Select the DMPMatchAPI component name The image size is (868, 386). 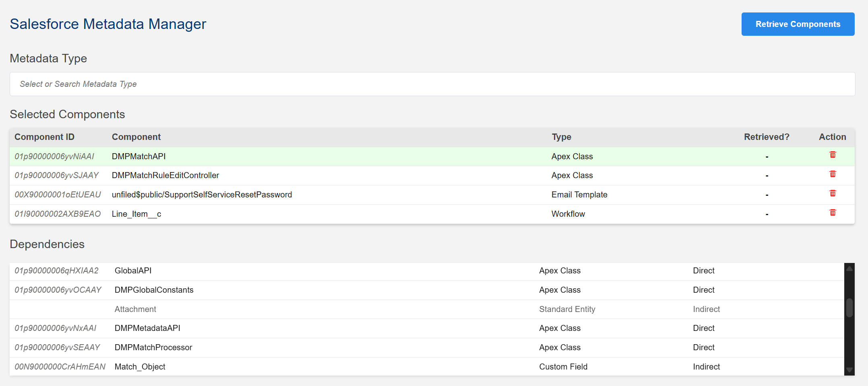coord(138,156)
